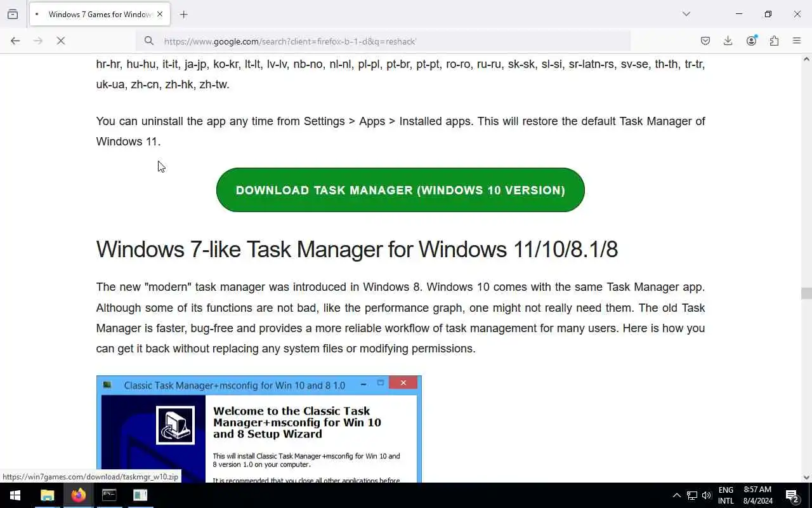Open the terminal app in the taskbar
The height and width of the screenshot is (508, 812).
(109, 495)
